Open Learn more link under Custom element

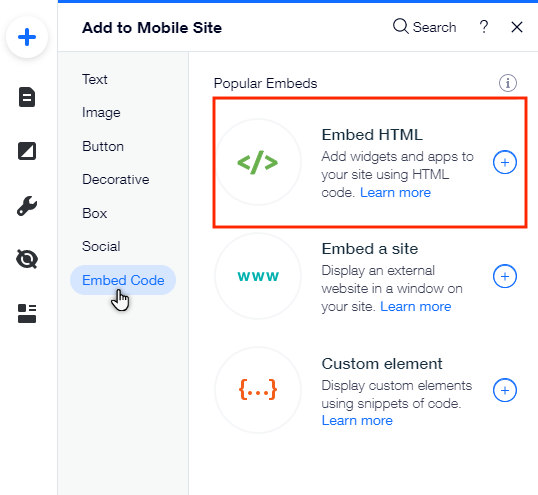coord(357,421)
